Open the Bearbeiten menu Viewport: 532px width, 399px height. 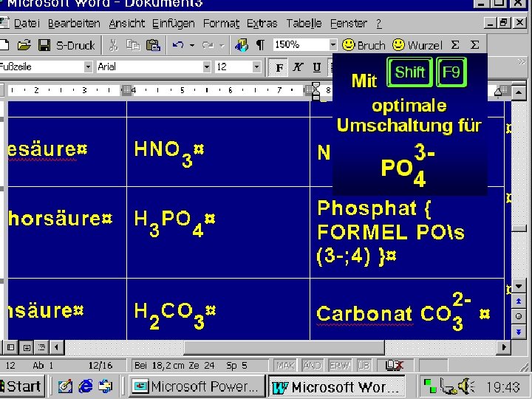coord(74,24)
